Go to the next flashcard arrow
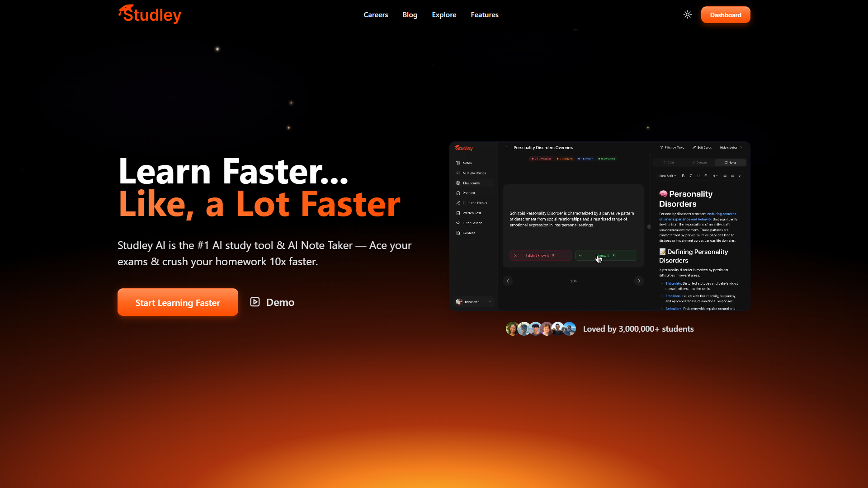868x488 pixels. pos(639,281)
